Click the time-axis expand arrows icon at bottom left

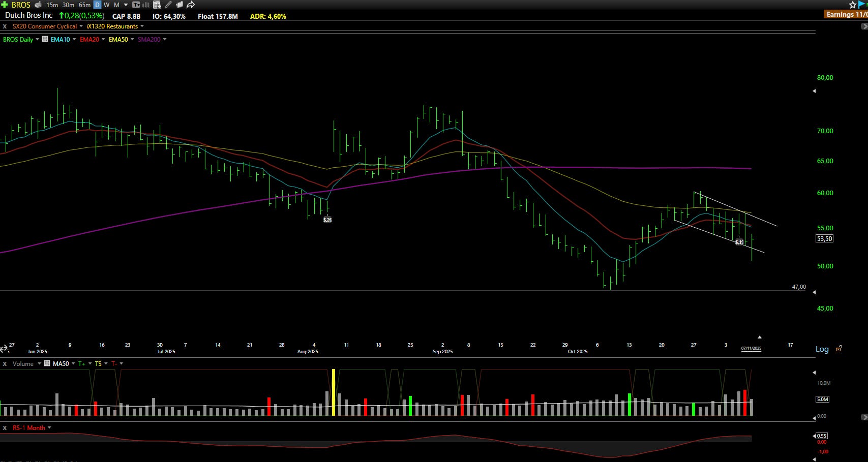(4, 349)
